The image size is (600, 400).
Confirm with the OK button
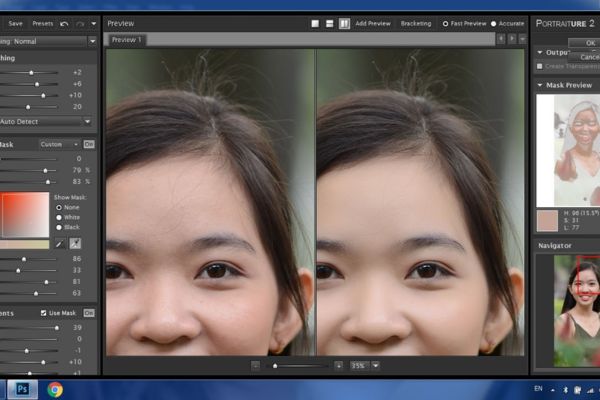coord(585,43)
